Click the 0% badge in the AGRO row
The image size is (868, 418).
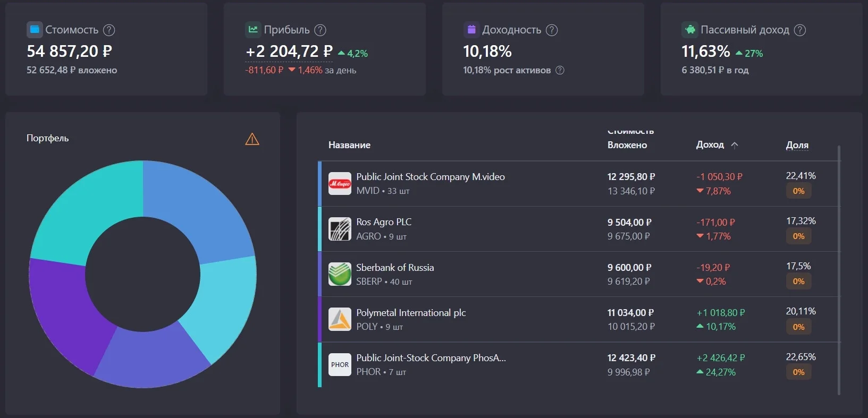(798, 236)
